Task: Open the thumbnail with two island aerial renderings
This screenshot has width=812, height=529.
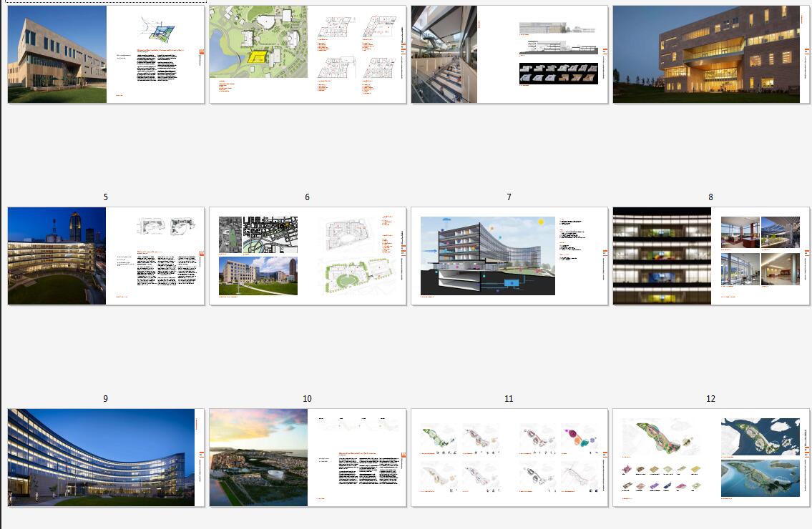Action: pyautogui.click(x=711, y=458)
